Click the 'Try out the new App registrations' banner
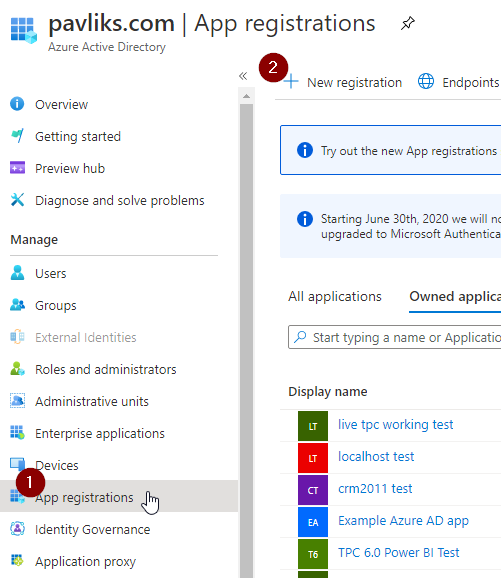 tap(390, 150)
